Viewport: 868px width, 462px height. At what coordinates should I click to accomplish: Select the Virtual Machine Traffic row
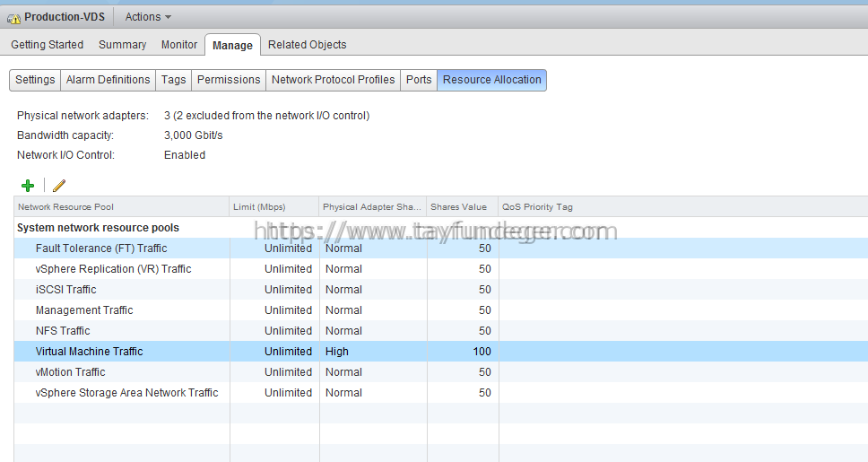coord(440,351)
